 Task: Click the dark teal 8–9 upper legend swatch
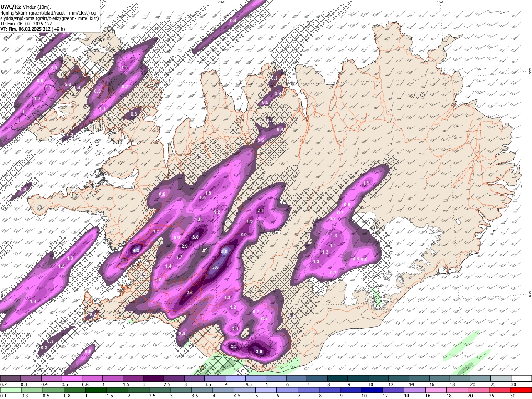click(337, 379)
